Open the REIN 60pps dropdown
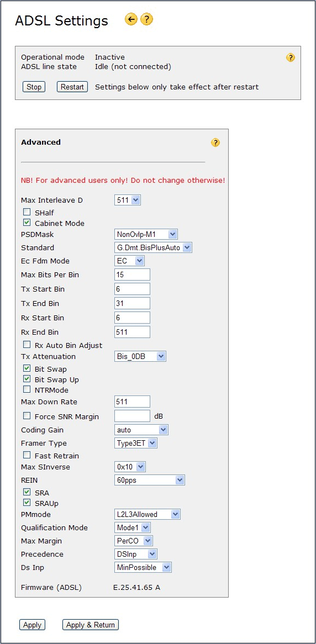The width and height of the screenshot is (316, 644). tap(150, 480)
